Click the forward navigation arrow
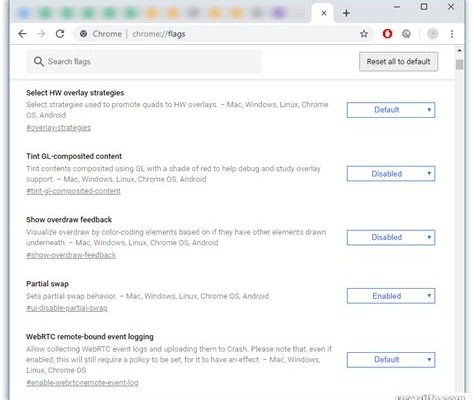 coord(41,34)
